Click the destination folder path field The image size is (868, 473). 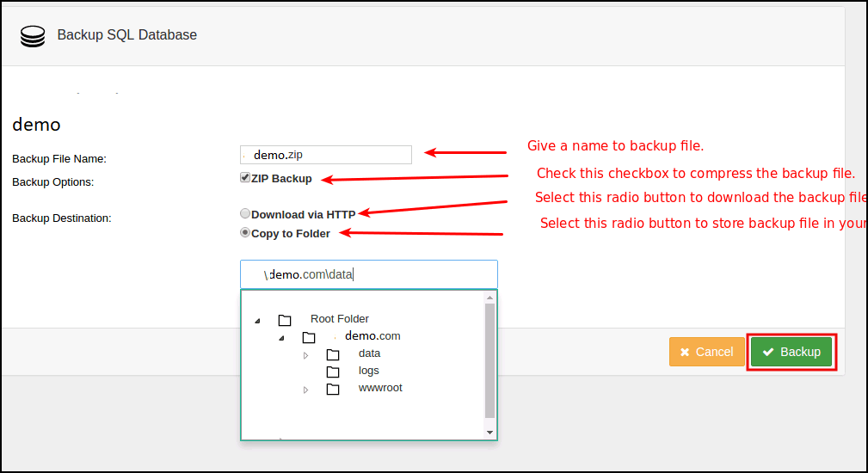coord(368,274)
